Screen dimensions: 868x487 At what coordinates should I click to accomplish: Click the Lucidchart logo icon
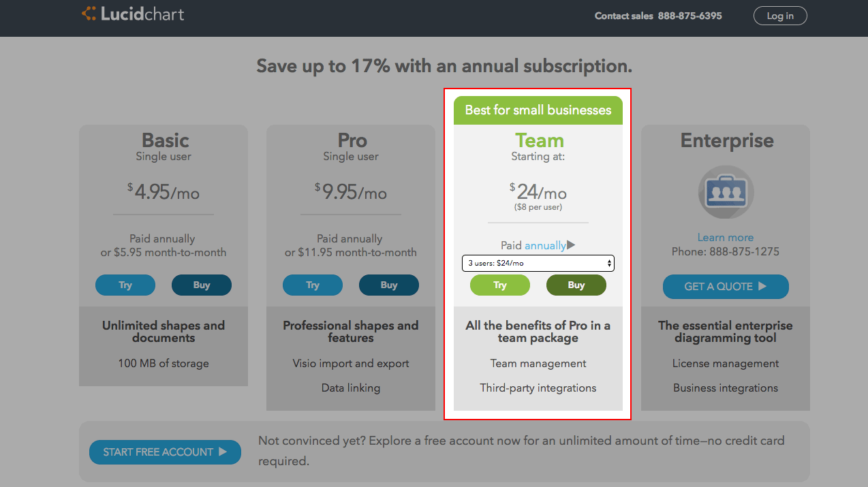[89, 14]
